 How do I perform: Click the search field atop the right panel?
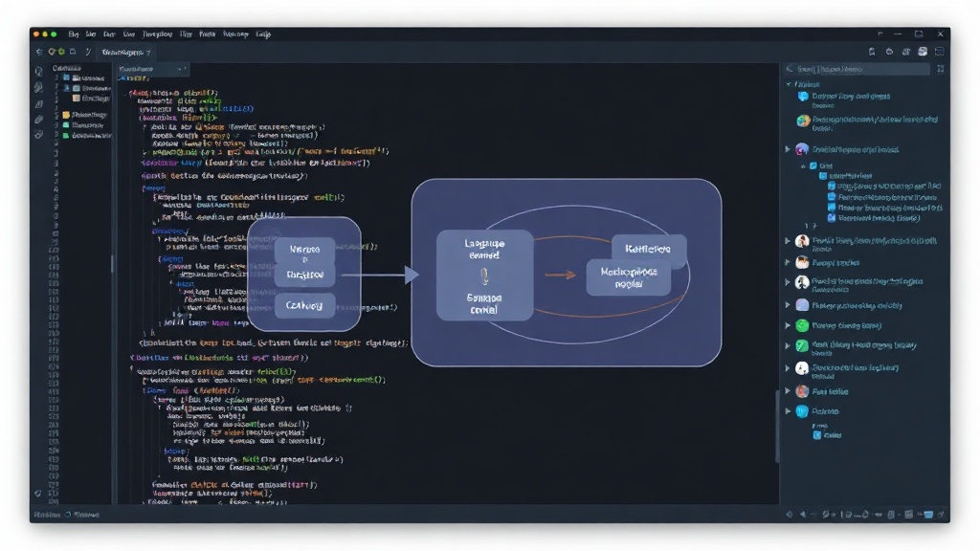coord(857,69)
